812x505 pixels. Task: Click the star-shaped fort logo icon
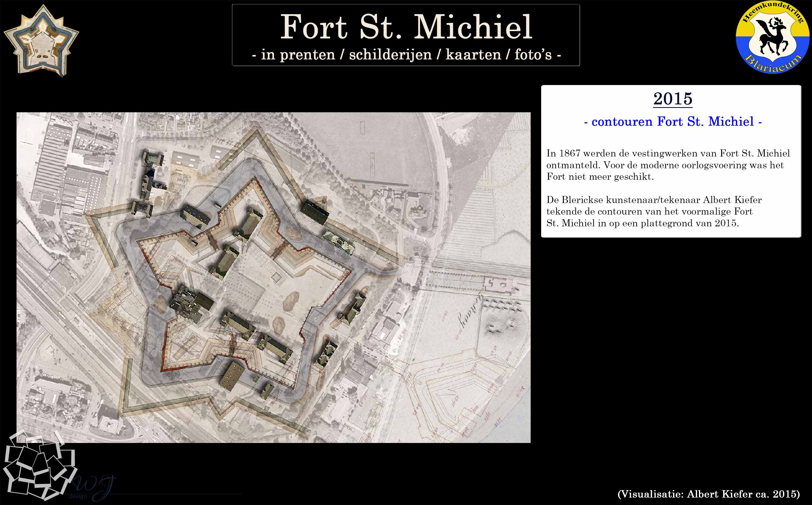pyautogui.click(x=41, y=40)
